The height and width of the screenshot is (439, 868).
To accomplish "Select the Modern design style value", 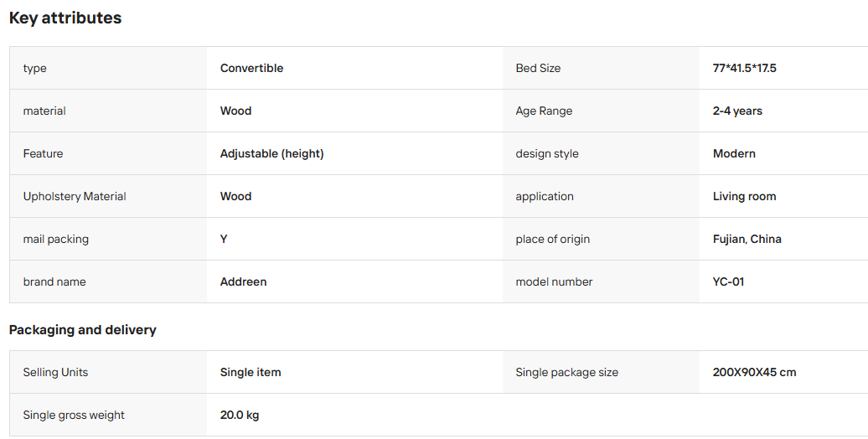I will tap(734, 153).
